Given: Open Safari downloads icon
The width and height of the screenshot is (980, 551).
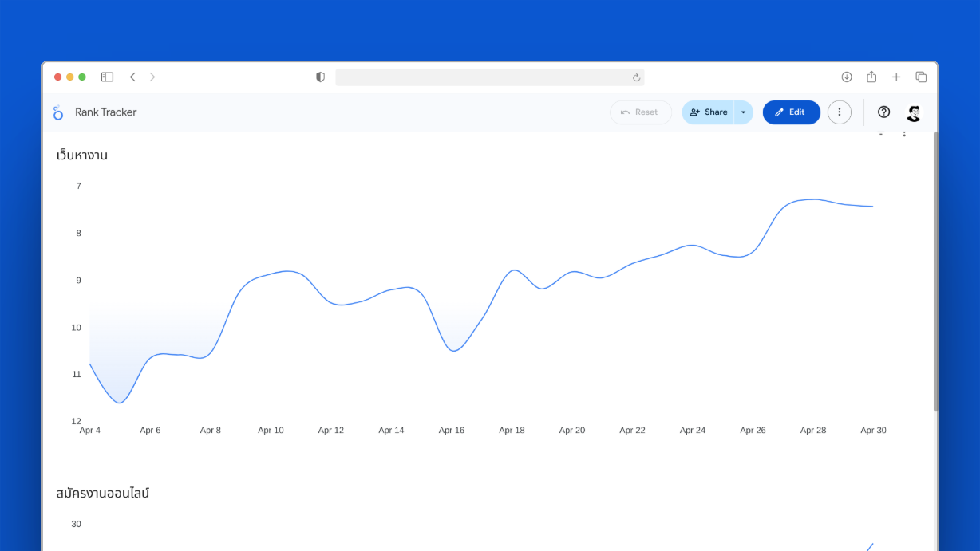Looking at the screenshot, I should tap(847, 77).
